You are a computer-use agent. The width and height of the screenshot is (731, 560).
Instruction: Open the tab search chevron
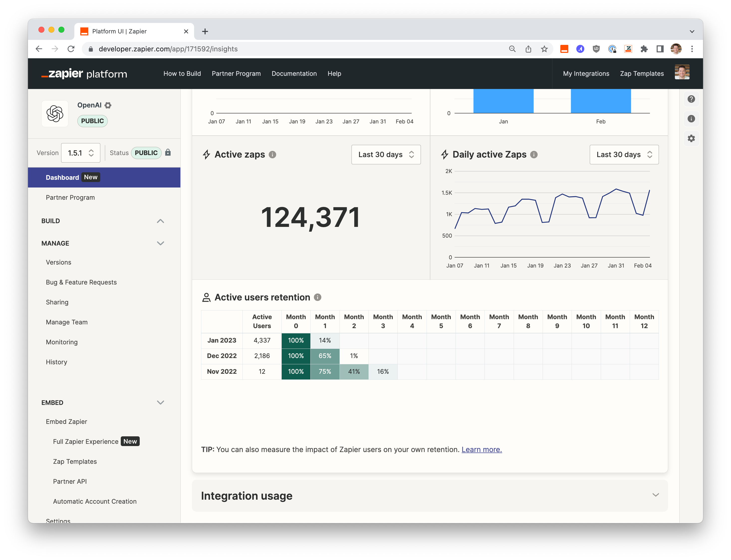(692, 31)
